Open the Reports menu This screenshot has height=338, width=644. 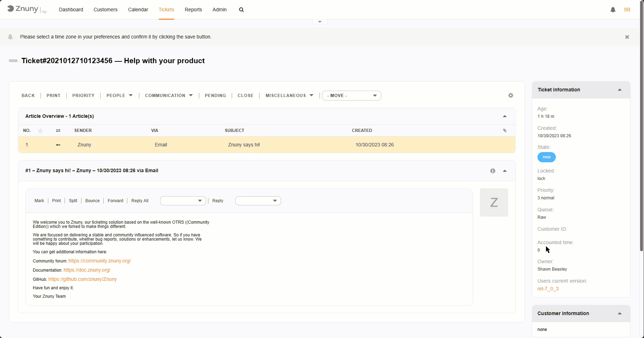click(x=193, y=10)
